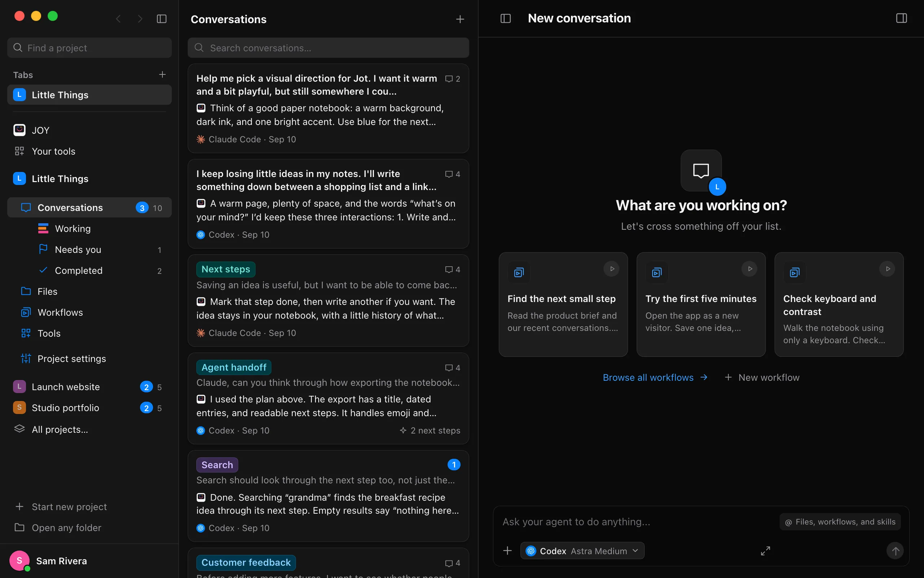Create a New workflow

pyautogui.click(x=762, y=378)
